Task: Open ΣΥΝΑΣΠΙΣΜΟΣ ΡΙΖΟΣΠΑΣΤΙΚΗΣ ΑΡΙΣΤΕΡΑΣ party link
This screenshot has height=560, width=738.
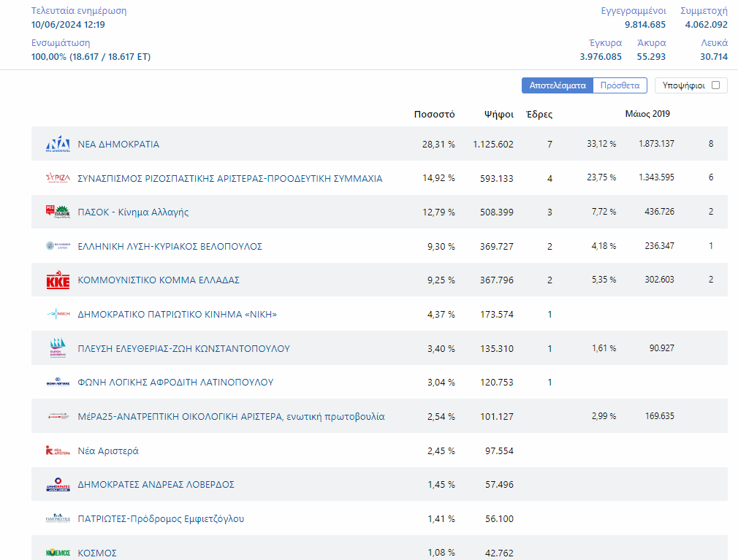Action: (230, 179)
